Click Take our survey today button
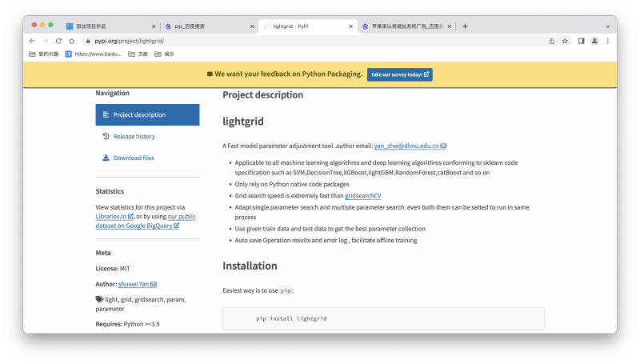This screenshot has width=640, height=364. (x=399, y=74)
